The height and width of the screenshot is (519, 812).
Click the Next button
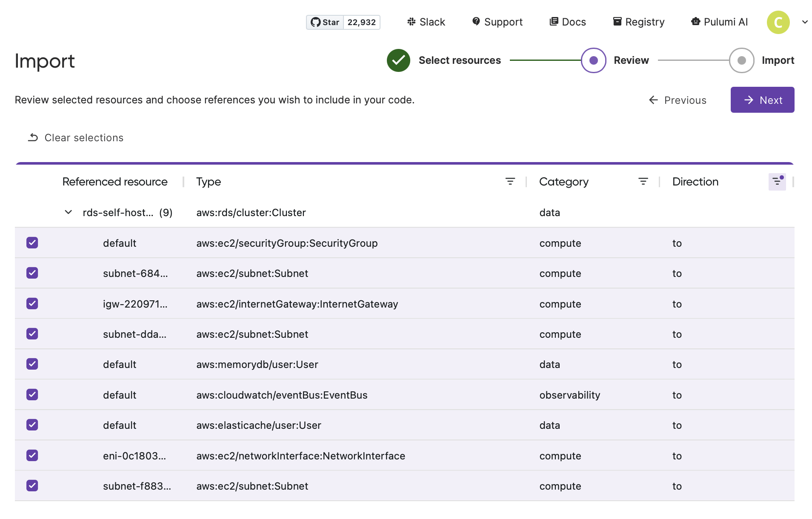tap(762, 100)
